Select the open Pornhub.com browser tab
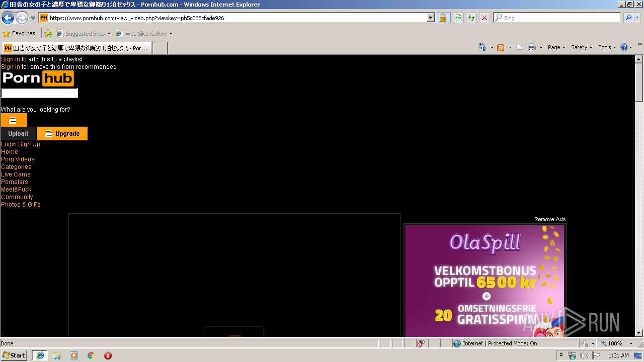Viewport: 644px width, 362px height. [x=76, y=48]
